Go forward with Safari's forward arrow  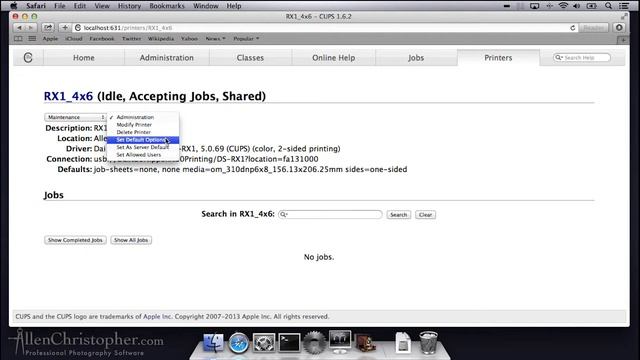pos(31,28)
